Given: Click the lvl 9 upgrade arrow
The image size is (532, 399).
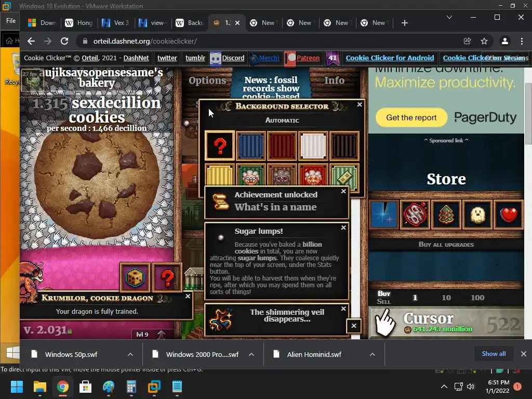Looking at the screenshot, I should point(161,335).
